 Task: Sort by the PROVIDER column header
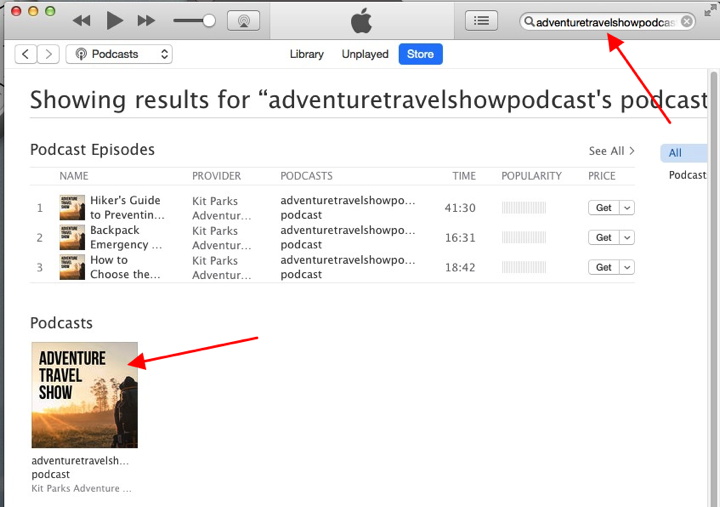click(216, 176)
